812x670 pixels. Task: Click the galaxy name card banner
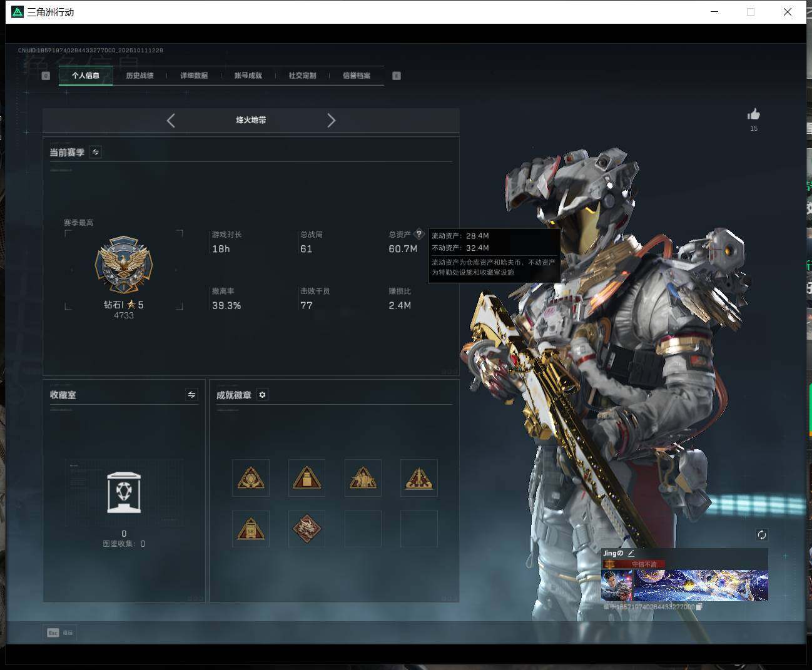pyautogui.click(x=701, y=585)
